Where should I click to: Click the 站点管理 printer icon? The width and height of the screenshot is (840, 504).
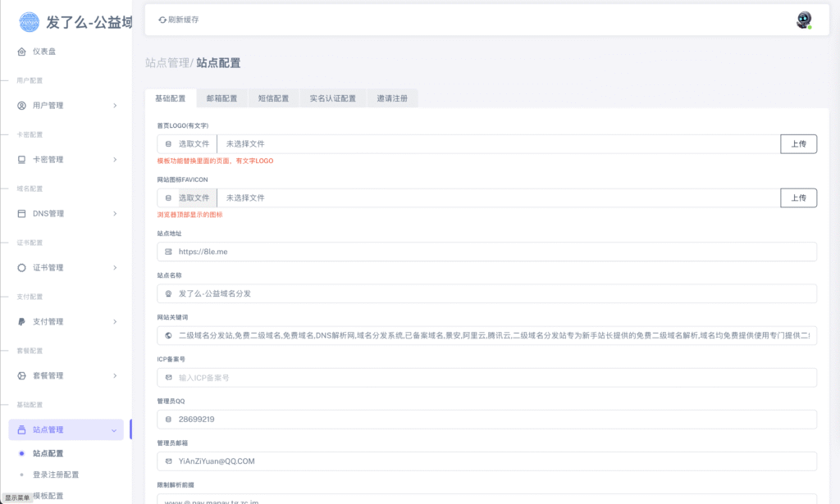pos(21,429)
